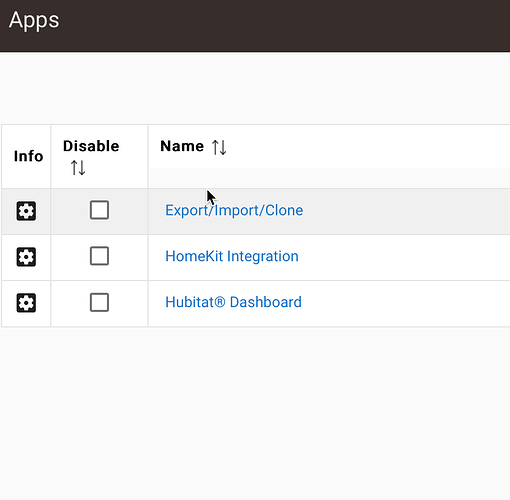Screen dimensions: 510x500
Task: Check disable box for Hubitat Dashboard
Action: 99,302
